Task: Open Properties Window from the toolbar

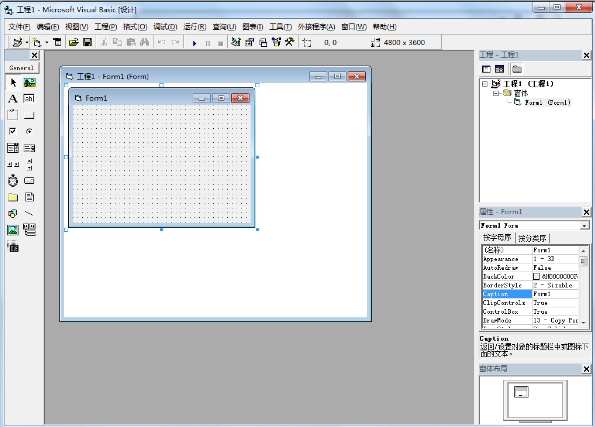Action: (x=249, y=42)
